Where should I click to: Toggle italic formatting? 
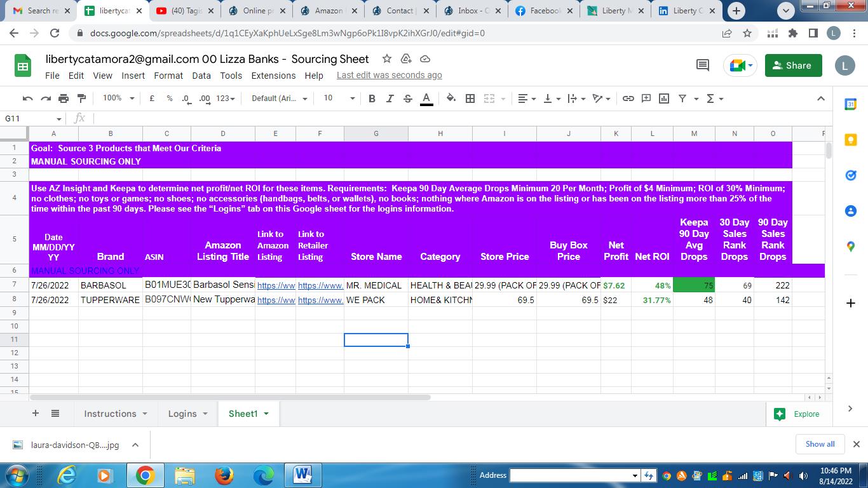coord(390,98)
